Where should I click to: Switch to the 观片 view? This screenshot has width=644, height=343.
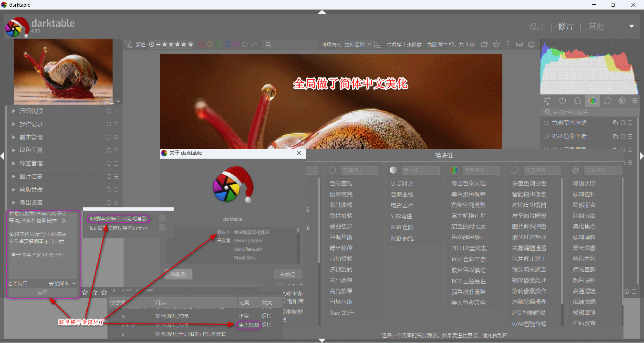click(537, 26)
